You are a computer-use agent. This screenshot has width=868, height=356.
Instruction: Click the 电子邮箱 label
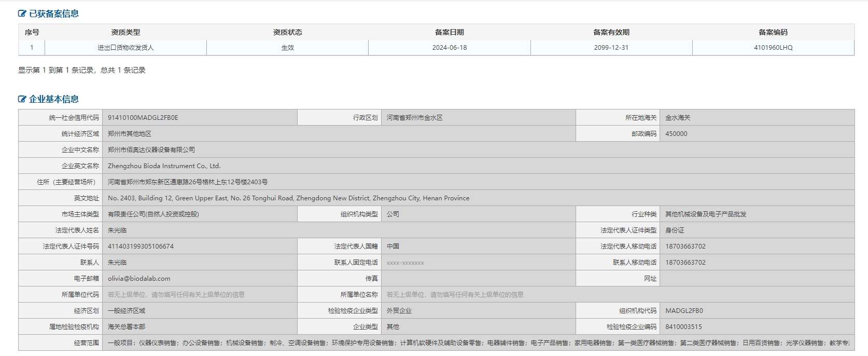[87, 279]
